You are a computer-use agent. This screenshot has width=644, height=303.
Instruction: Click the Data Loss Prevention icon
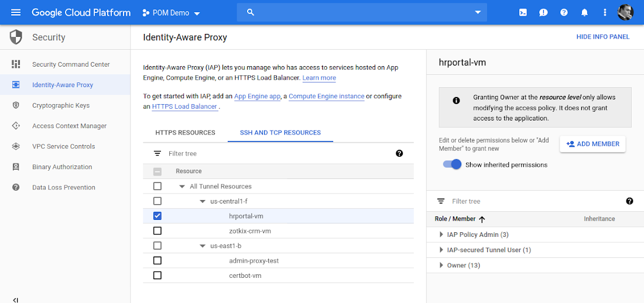tap(16, 187)
